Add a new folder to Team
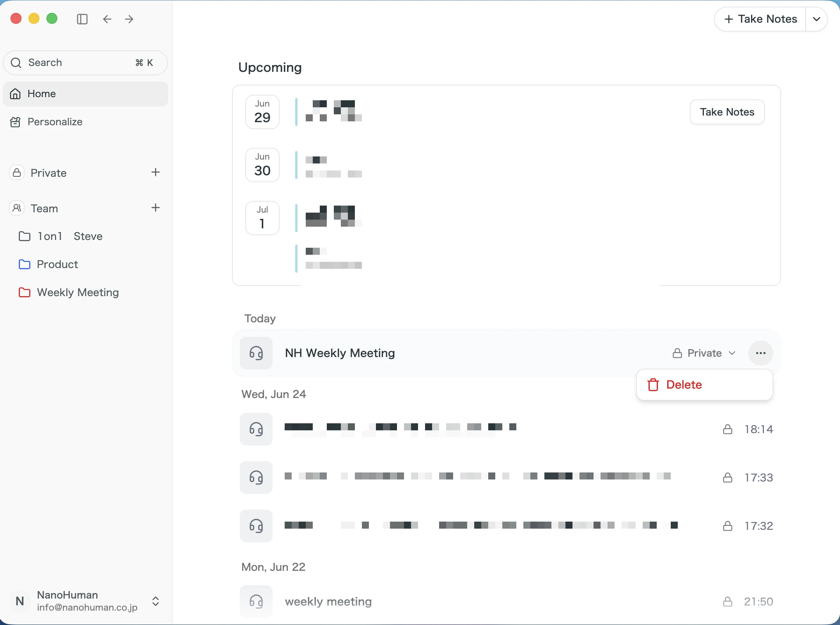The width and height of the screenshot is (840, 625). (x=156, y=208)
